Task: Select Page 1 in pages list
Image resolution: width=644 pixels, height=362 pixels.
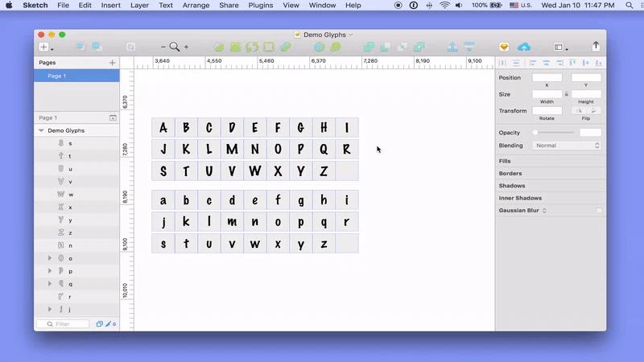Action: click(x=76, y=76)
